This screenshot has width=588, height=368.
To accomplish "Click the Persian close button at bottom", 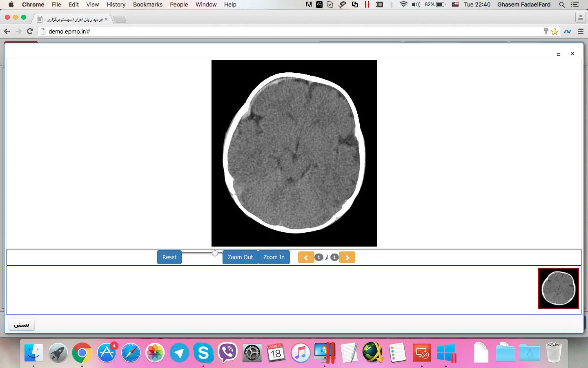I will coord(22,325).
